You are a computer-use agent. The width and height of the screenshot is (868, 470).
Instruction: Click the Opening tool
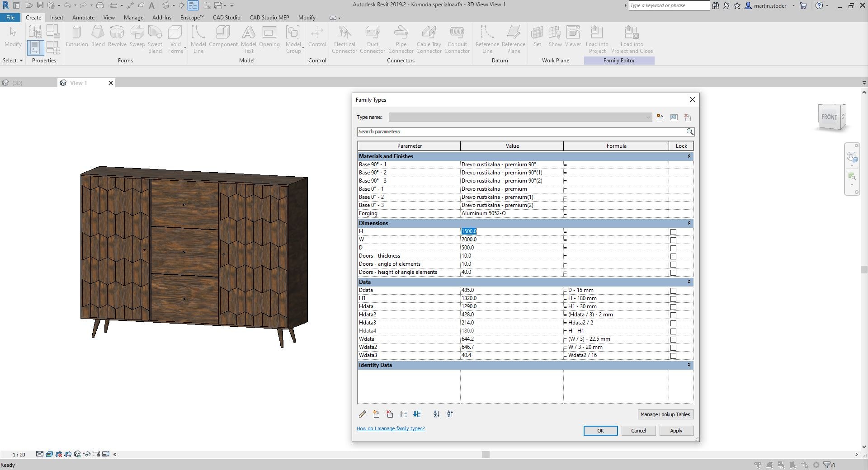(269, 36)
